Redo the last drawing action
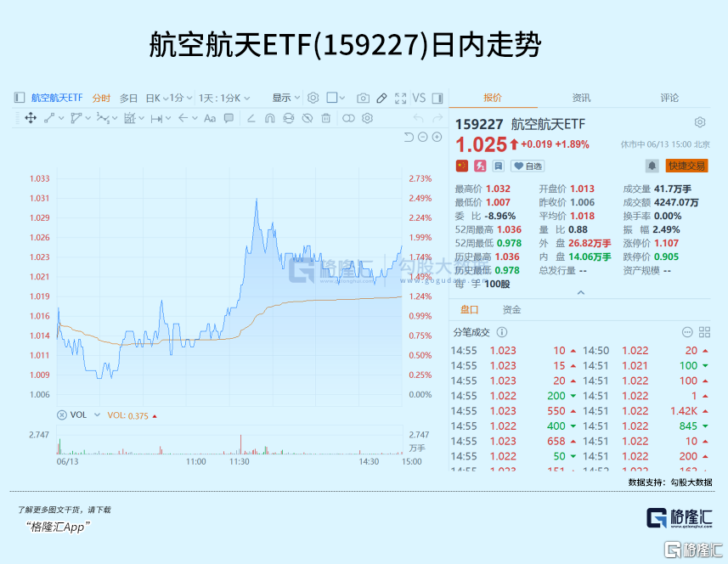Image resolution: width=728 pixels, height=564 pixels. [x=437, y=118]
